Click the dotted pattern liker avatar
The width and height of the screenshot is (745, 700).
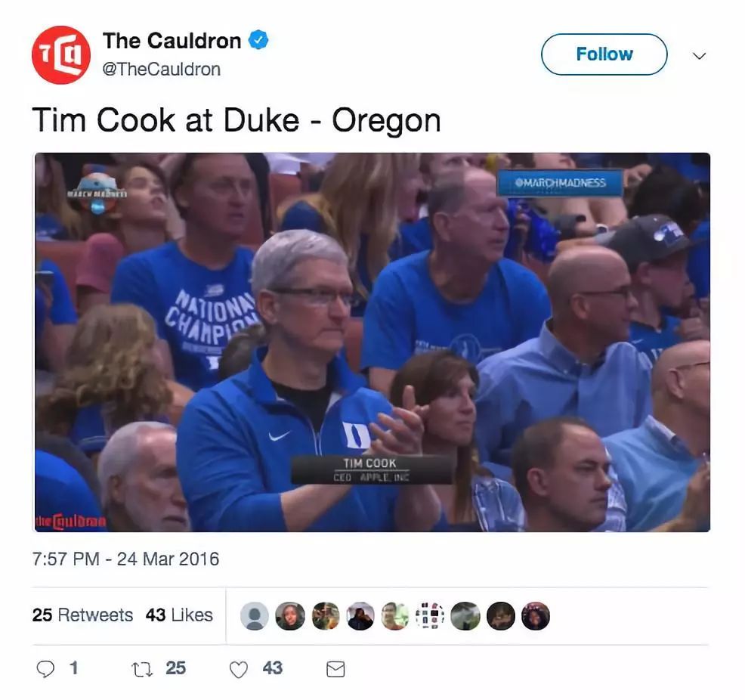pos(430,616)
